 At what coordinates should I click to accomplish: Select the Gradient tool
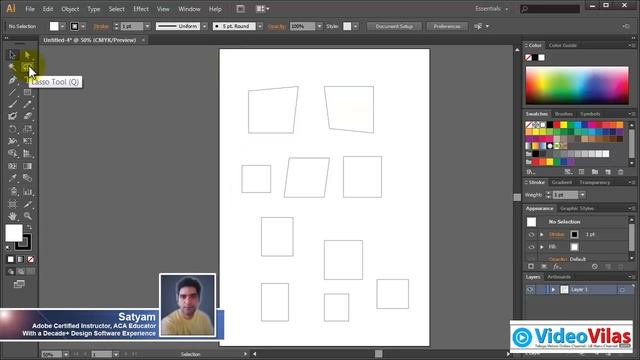27,166
